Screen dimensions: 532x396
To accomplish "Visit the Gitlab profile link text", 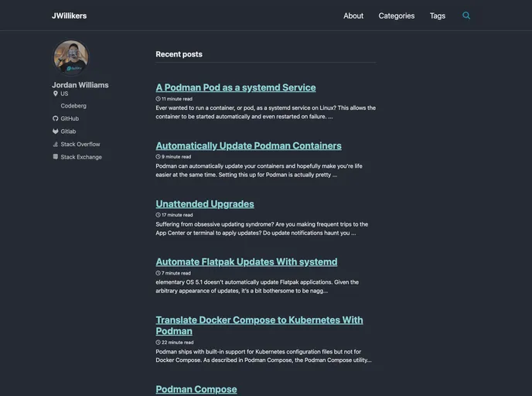I will coord(68,131).
